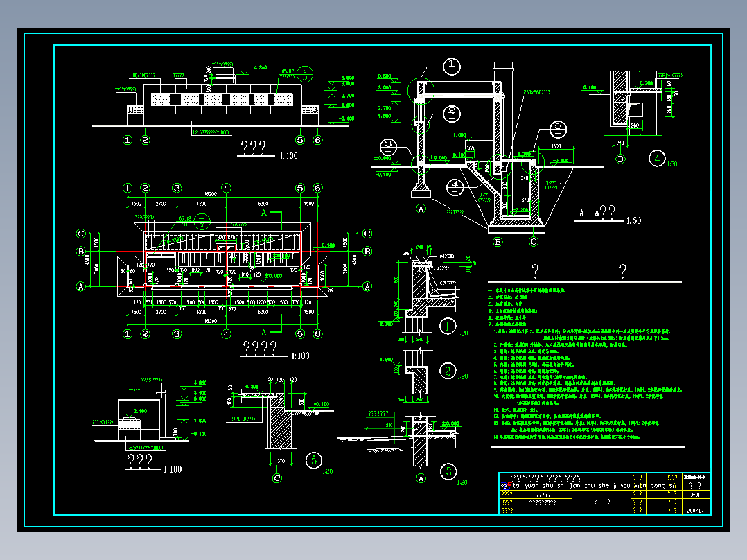Select detail callout bubble 2 in the A--A section

[452, 114]
